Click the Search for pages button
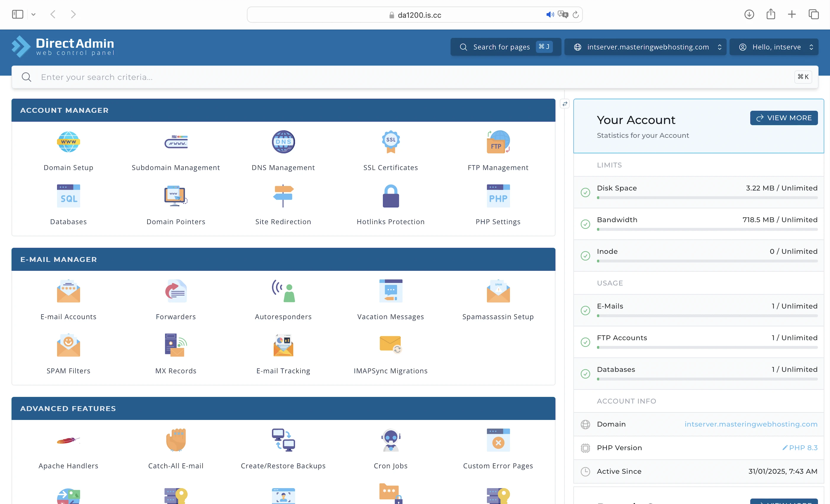This screenshot has height=504, width=830. [505, 47]
